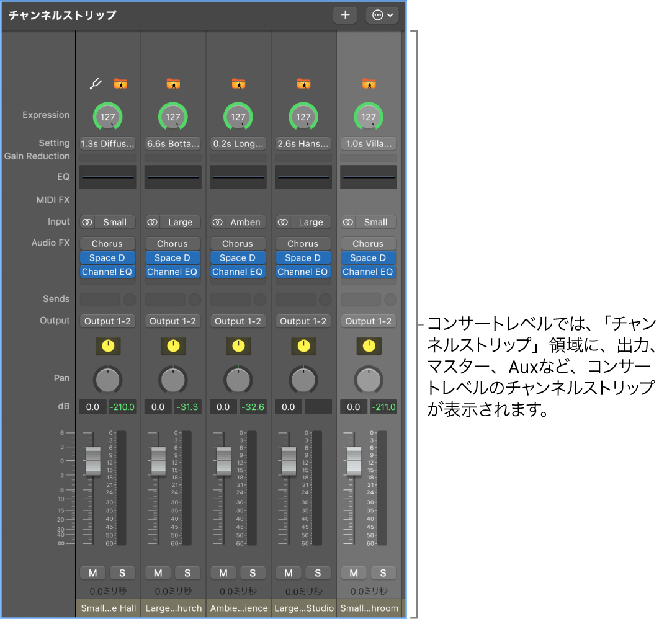Solo the last channel strip

point(383,572)
